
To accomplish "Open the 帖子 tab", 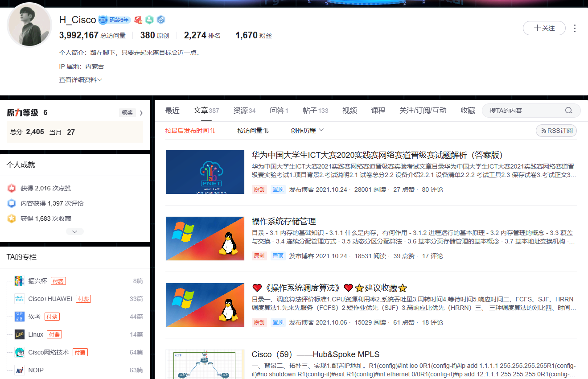I will pyautogui.click(x=316, y=111).
